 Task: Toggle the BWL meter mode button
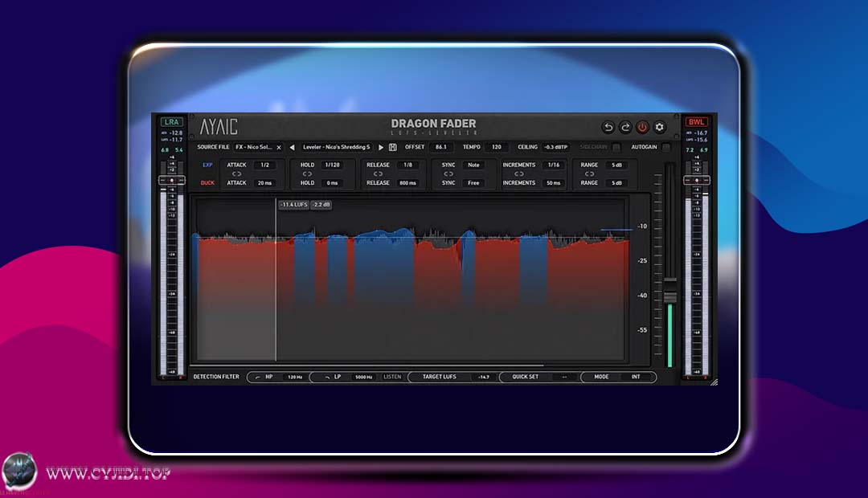click(x=696, y=122)
